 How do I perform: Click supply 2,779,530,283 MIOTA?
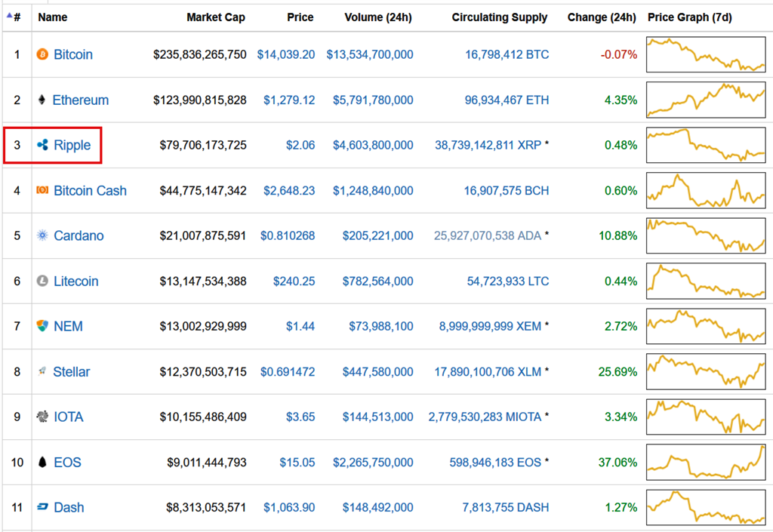click(485, 417)
